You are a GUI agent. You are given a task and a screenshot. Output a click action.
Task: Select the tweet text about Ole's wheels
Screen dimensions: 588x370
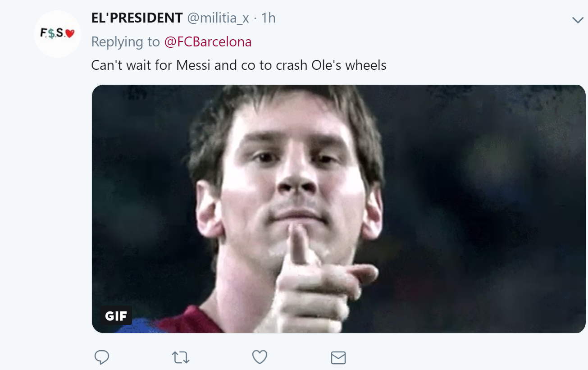coord(238,65)
